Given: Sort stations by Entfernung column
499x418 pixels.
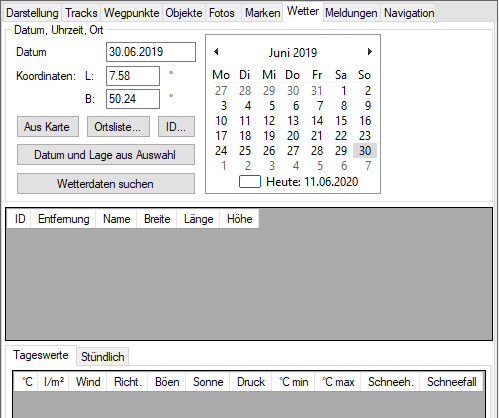Looking at the screenshot, I should (63, 219).
